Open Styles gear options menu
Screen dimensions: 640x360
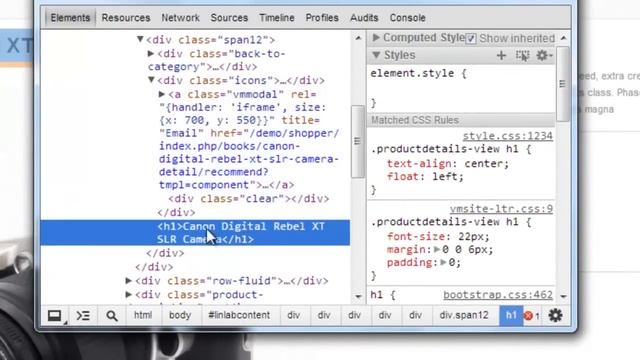[x=544, y=56]
